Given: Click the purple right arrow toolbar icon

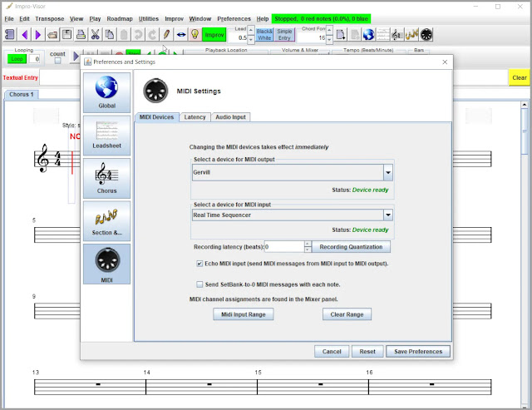Looking at the screenshot, I should tap(37, 35).
